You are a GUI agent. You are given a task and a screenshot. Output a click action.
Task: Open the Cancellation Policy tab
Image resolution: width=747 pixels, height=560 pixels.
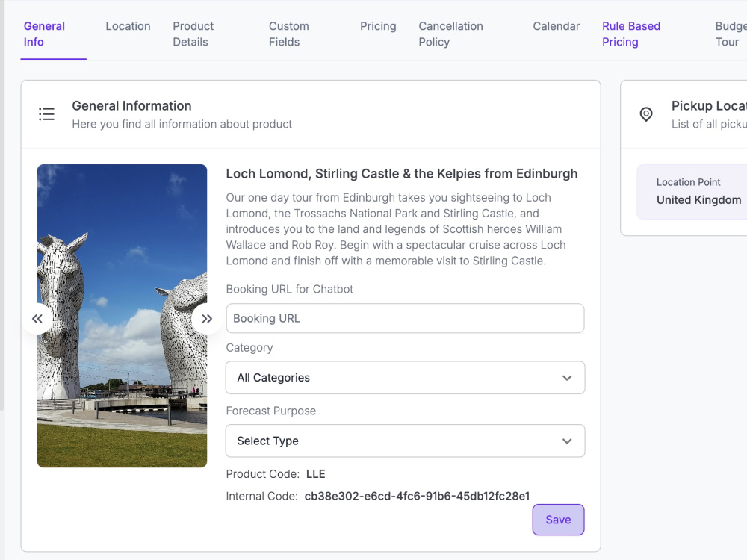coord(450,34)
